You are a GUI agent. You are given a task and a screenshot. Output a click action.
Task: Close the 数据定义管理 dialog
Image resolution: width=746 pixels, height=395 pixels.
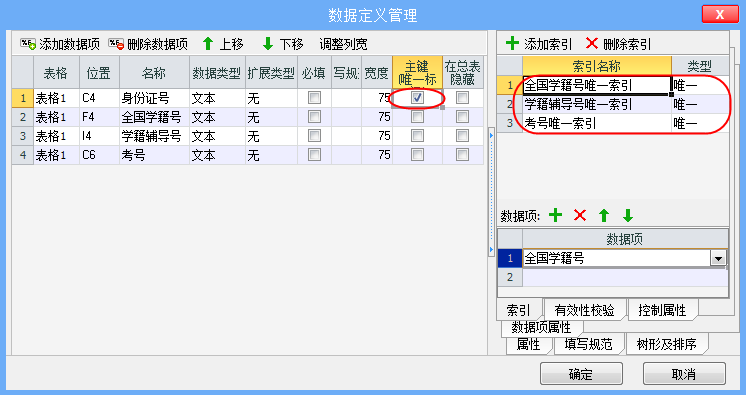point(720,14)
